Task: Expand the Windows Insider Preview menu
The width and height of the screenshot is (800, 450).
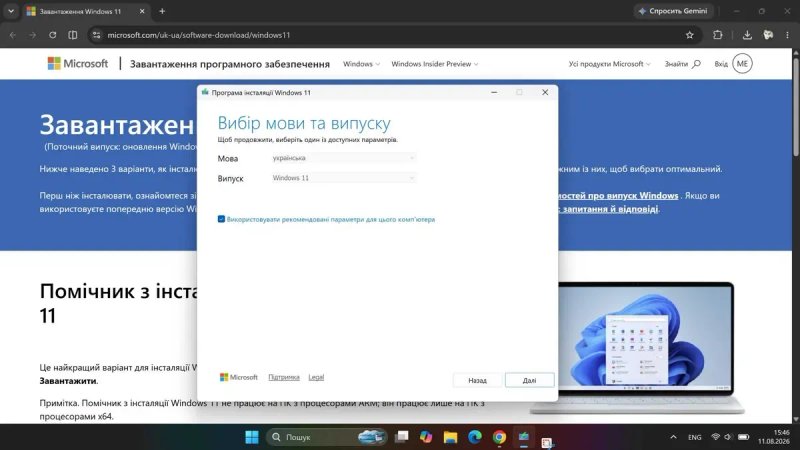Action: 435,64
